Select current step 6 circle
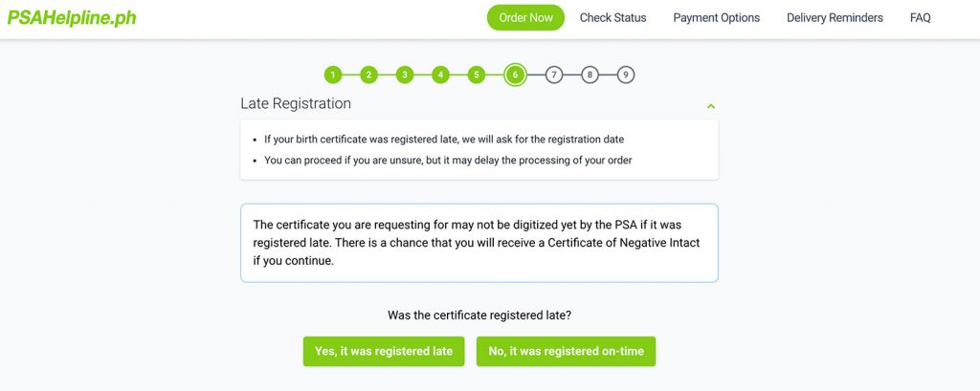 [x=515, y=75]
